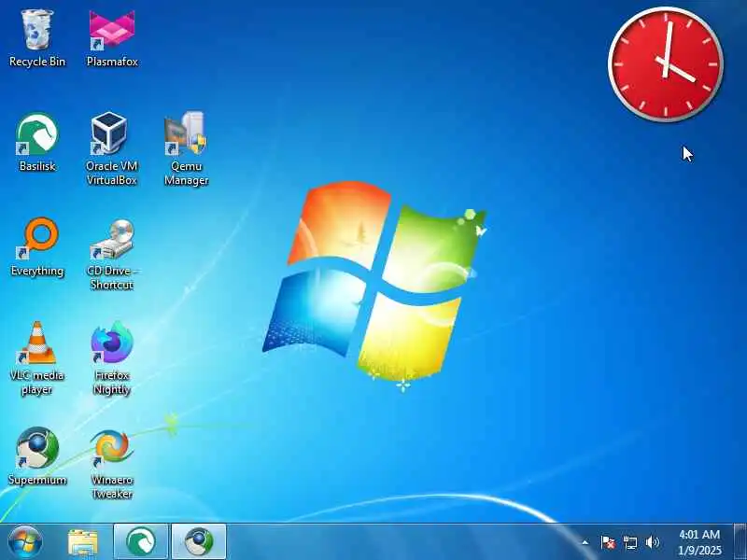The image size is (747, 560).
Task: Select the Winaero Tweaker desktop shortcut
Action: (x=112, y=463)
